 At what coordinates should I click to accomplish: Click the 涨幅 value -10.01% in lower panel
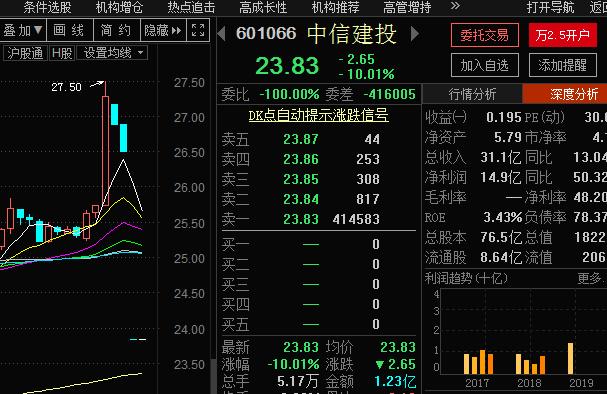pyautogui.click(x=293, y=364)
